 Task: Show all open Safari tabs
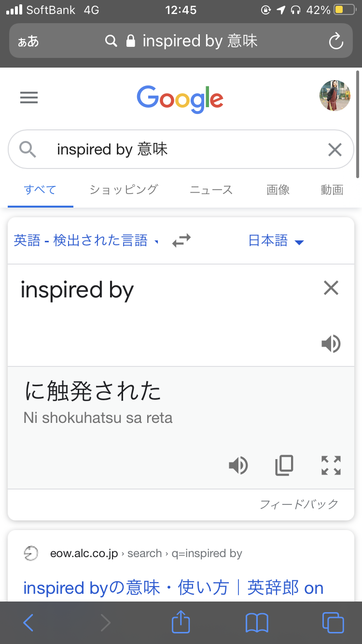point(333,622)
